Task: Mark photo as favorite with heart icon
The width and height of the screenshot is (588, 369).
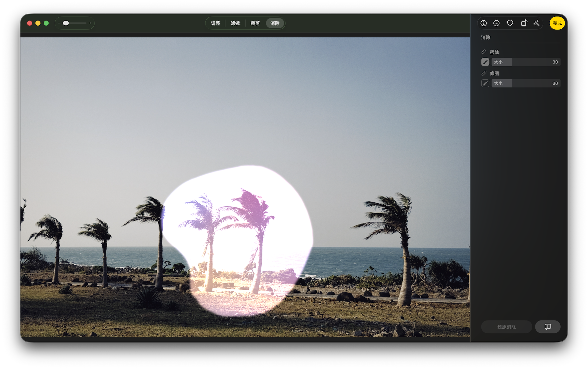Action: pyautogui.click(x=510, y=23)
